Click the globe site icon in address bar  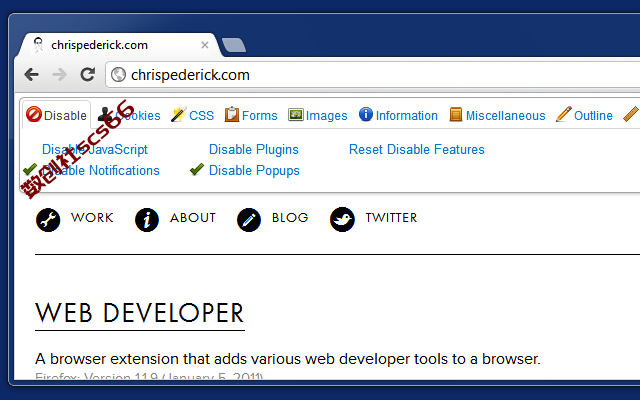click(118, 75)
